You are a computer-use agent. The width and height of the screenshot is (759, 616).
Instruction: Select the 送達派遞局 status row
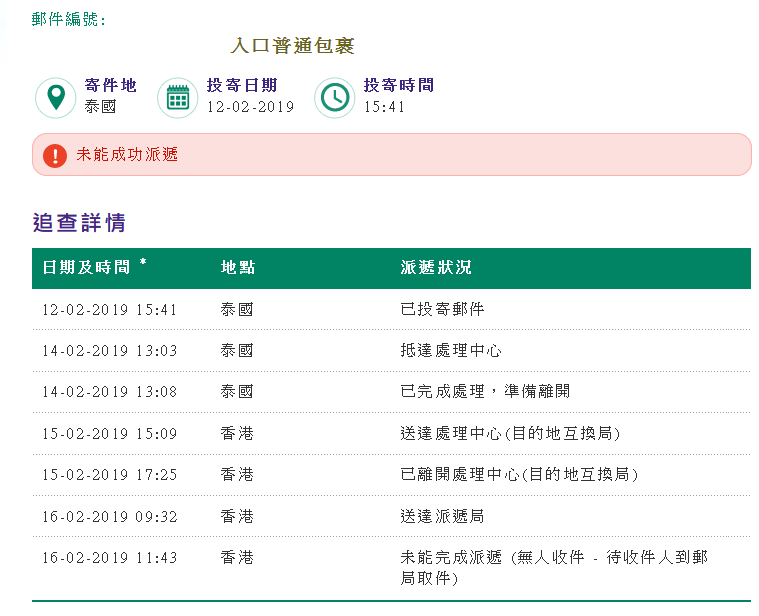[391, 516]
